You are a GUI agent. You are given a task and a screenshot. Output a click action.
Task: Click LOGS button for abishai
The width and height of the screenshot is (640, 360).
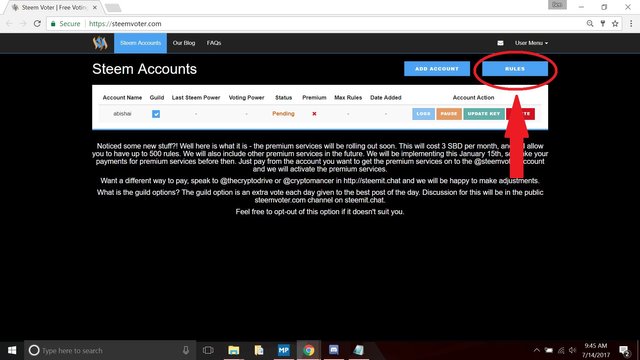tap(423, 114)
